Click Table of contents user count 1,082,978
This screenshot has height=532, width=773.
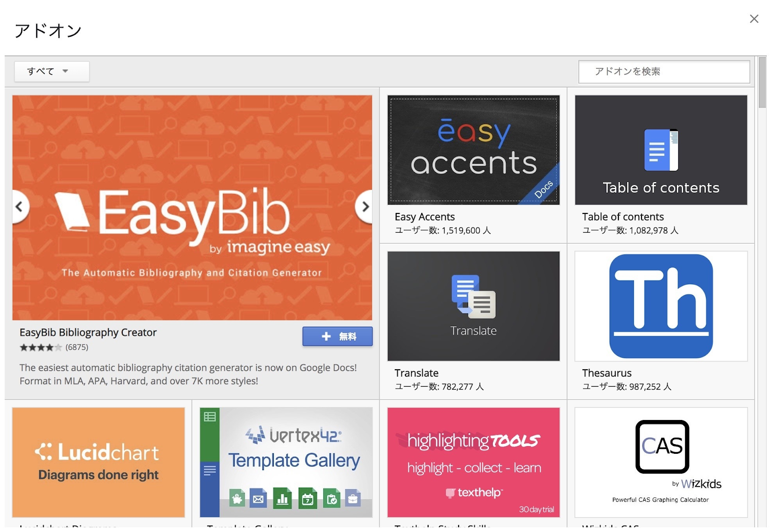(630, 230)
